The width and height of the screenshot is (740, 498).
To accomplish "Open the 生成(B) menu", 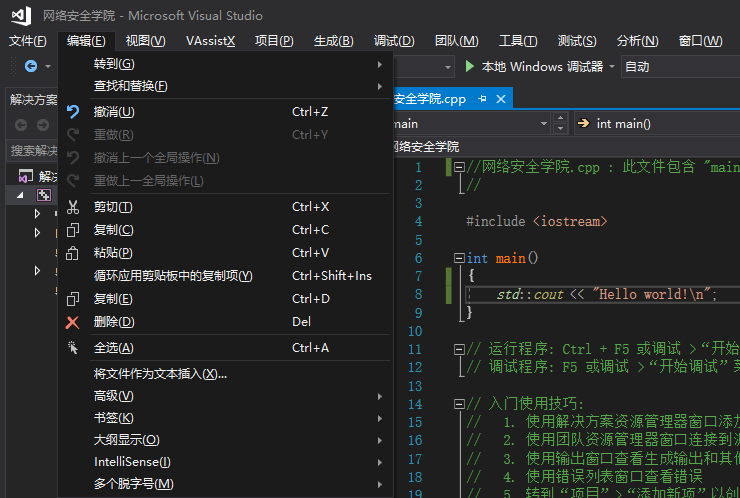I will pyautogui.click(x=334, y=41).
